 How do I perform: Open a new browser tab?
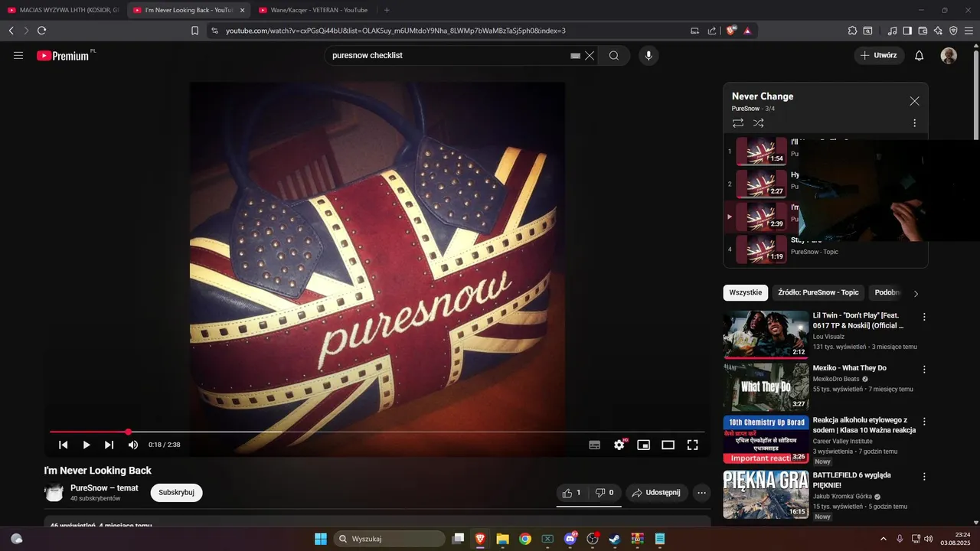tap(387, 10)
